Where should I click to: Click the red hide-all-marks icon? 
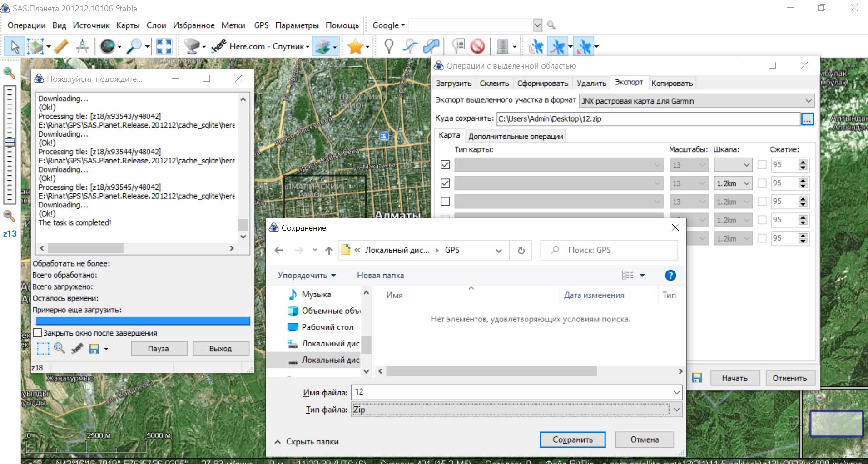(477, 46)
